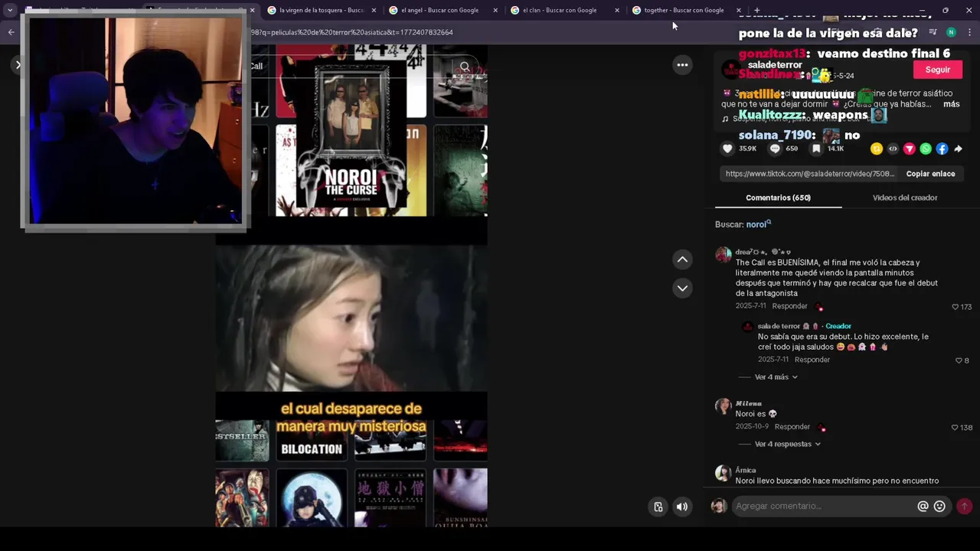Switch to the Comentarios (650) tab

pos(778,197)
